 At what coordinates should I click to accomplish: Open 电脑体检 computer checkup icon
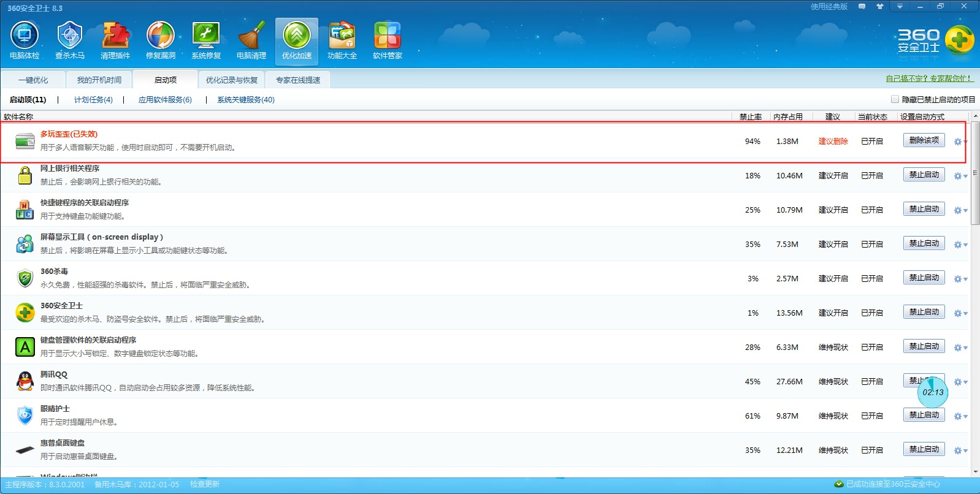click(25, 40)
